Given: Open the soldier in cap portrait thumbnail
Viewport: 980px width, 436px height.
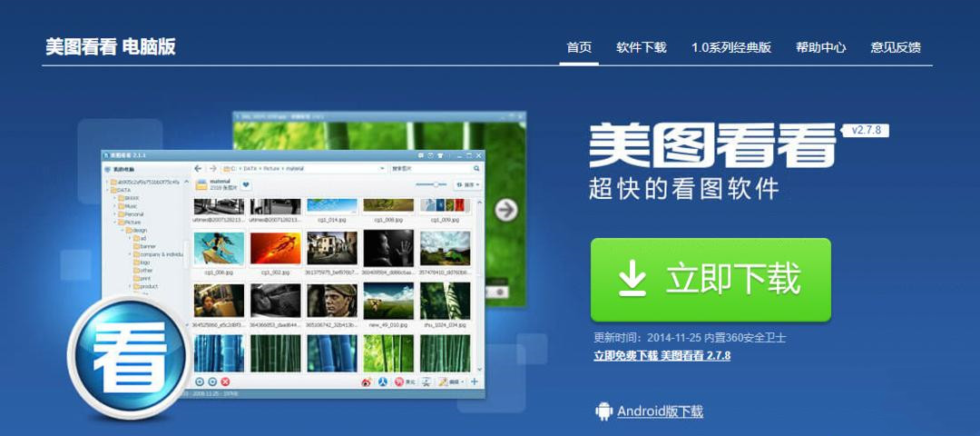Looking at the screenshot, I should tap(332, 301).
